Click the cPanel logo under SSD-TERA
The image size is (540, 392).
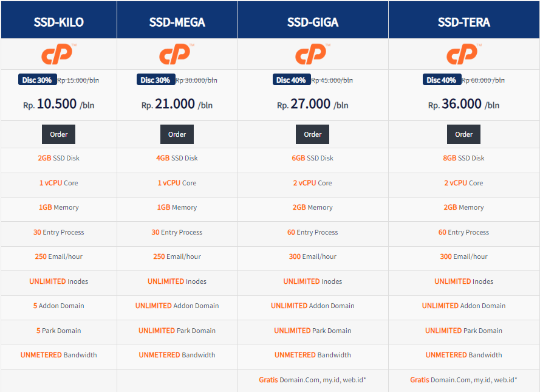tap(463, 53)
